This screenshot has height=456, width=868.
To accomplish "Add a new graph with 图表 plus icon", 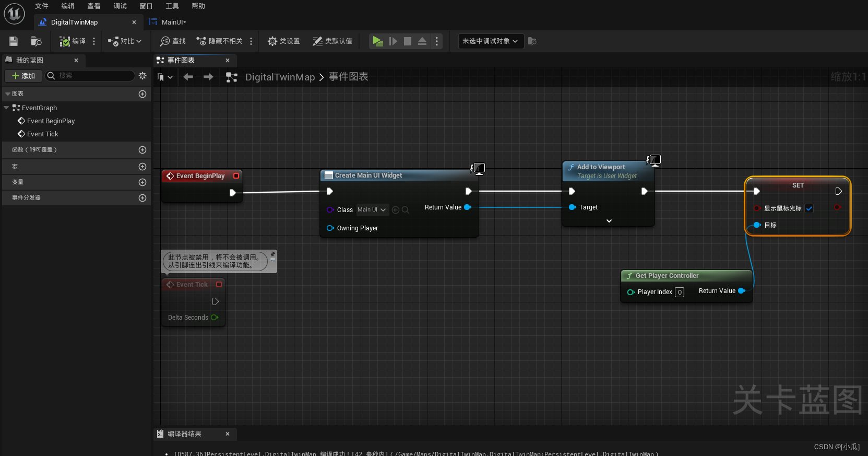I will click(142, 94).
